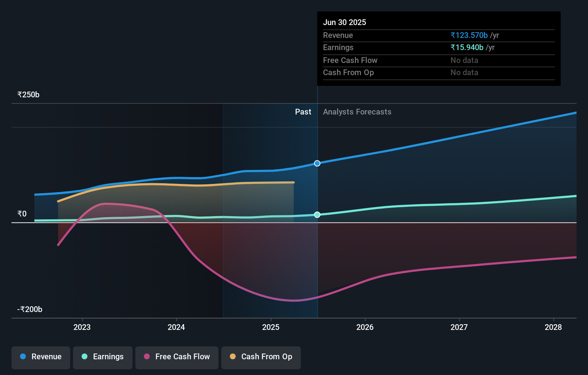Click the blue Revenue value in tooltip
This screenshot has height=375, width=588.
coord(469,35)
